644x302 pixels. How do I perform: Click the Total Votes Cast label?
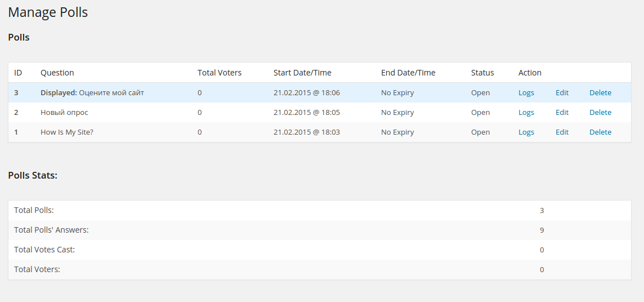coord(44,250)
